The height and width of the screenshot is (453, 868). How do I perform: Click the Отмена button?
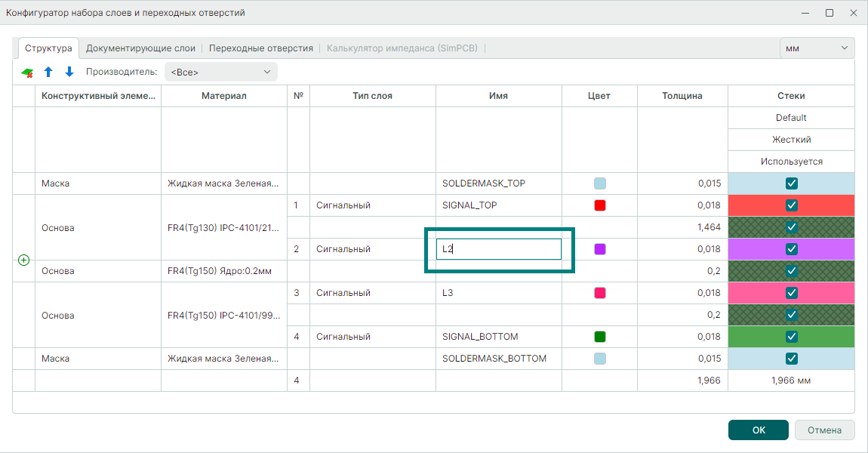824,430
